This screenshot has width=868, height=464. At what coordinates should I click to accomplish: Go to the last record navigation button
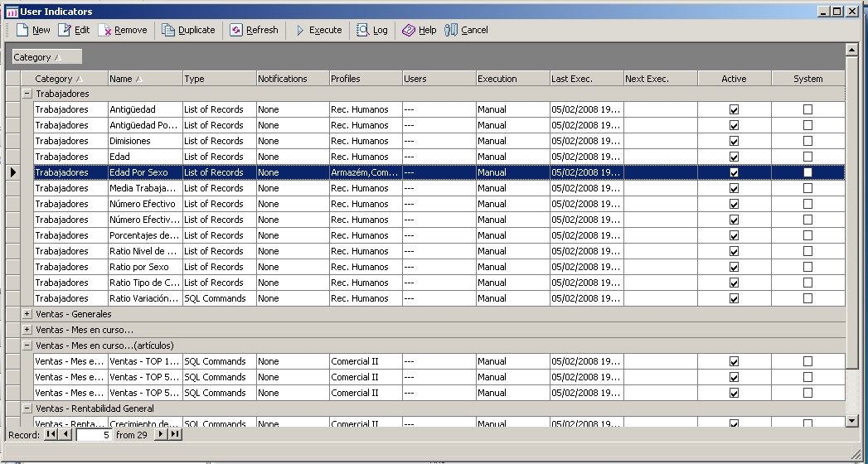[x=175, y=434]
